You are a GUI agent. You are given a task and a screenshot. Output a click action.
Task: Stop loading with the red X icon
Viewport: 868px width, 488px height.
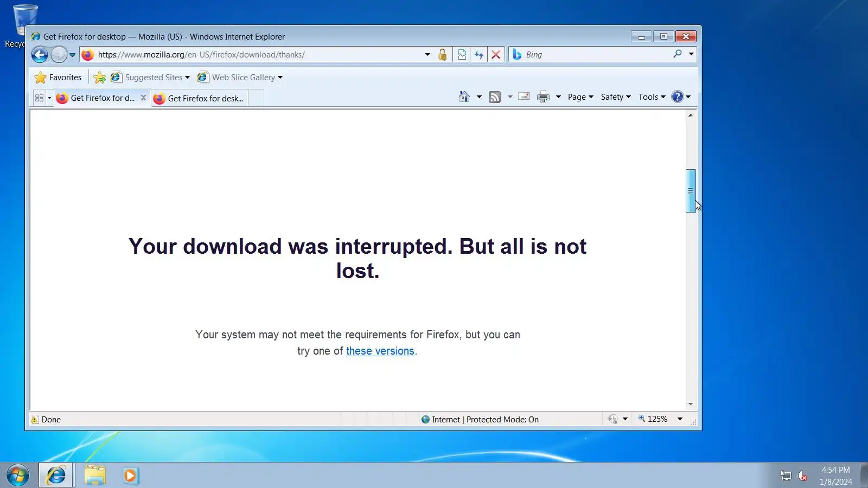(x=495, y=55)
